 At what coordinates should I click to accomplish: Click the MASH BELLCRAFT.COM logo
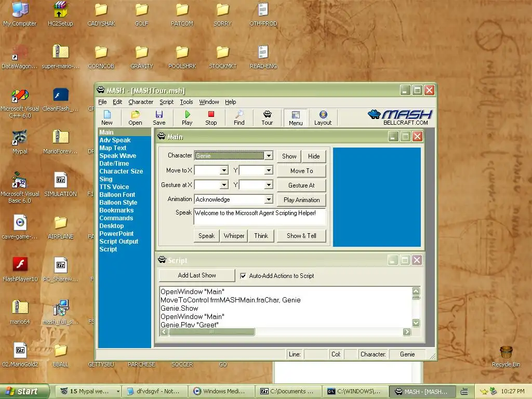401,117
